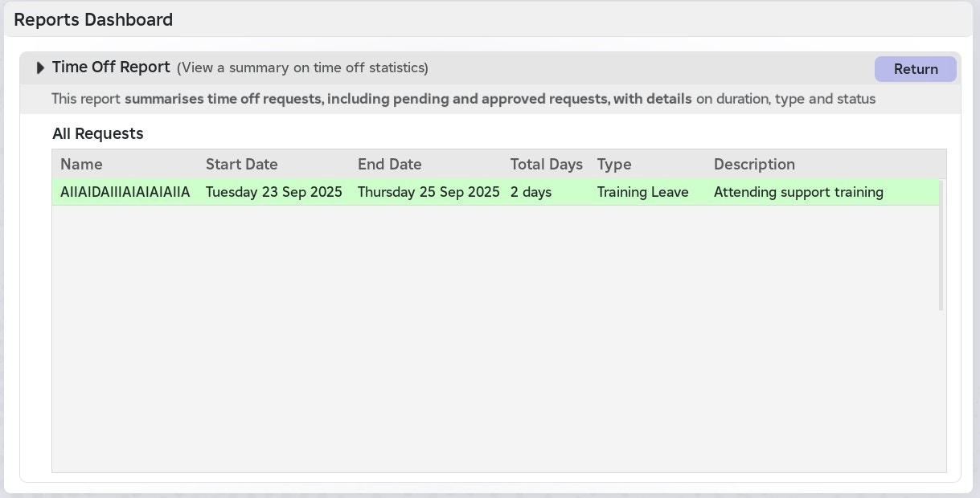980x498 pixels.
Task: Expand the Time Off Report disclosure triangle
Action: [x=41, y=68]
